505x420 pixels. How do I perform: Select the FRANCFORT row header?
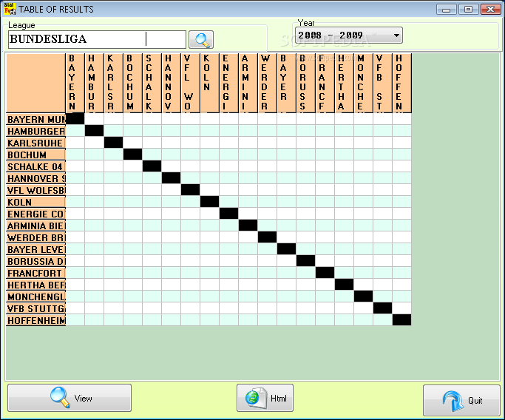35,273
